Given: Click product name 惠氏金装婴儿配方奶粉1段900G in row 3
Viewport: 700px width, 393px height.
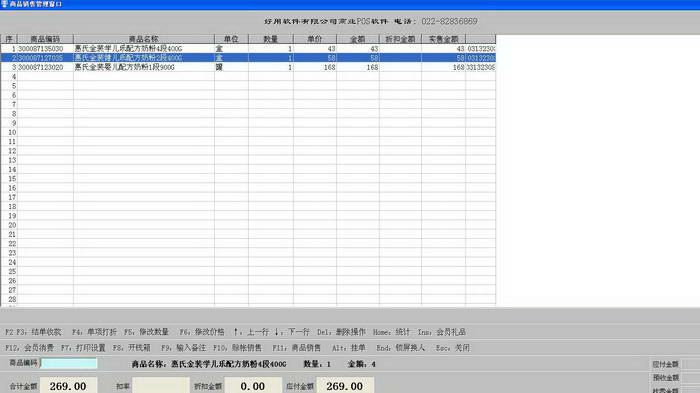Looking at the screenshot, I should pyautogui.click(x=125, y=67).
